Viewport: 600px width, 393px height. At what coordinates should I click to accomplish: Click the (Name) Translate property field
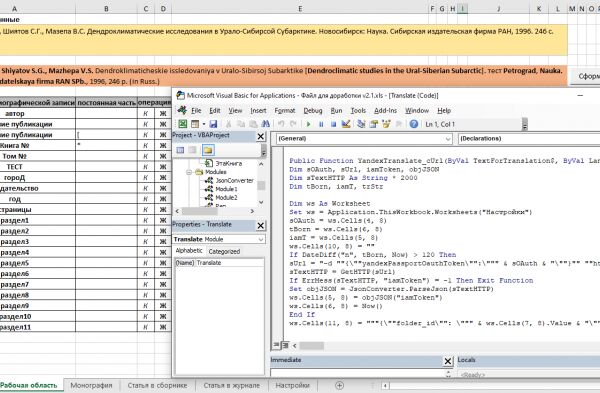pyautogui.click(x=219, y=263)
